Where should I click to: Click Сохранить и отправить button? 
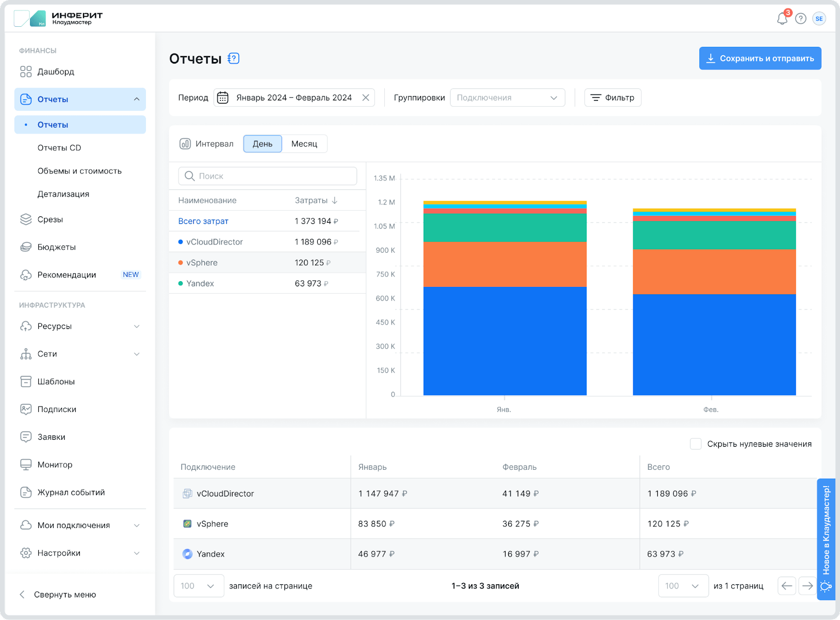[x=760, y=58]
